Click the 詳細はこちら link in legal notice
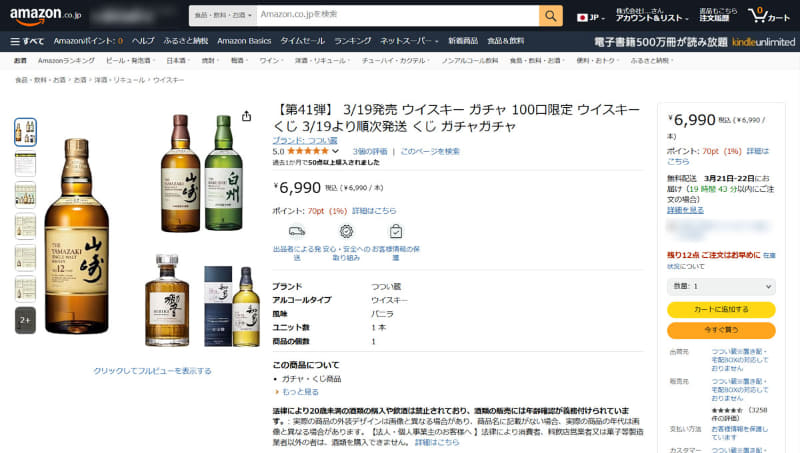The image size is (800, 453). (437, 442)
